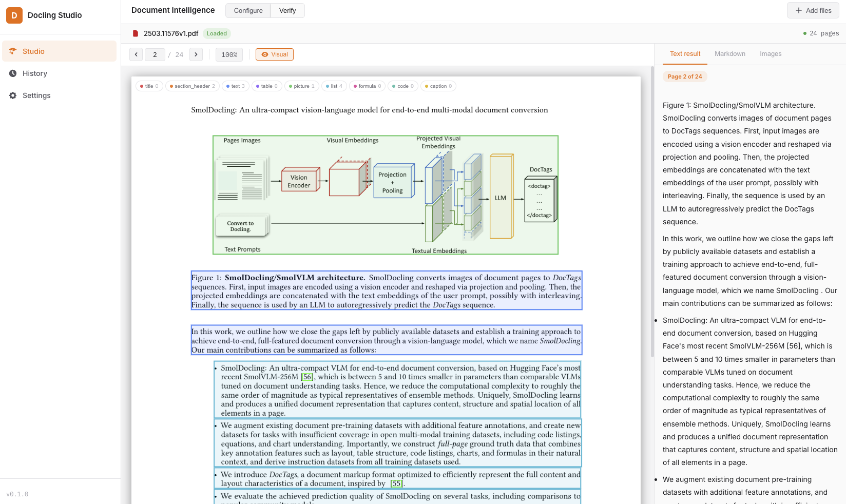
Task: Toggle the list label filter chip
Action: pos(334,86)
